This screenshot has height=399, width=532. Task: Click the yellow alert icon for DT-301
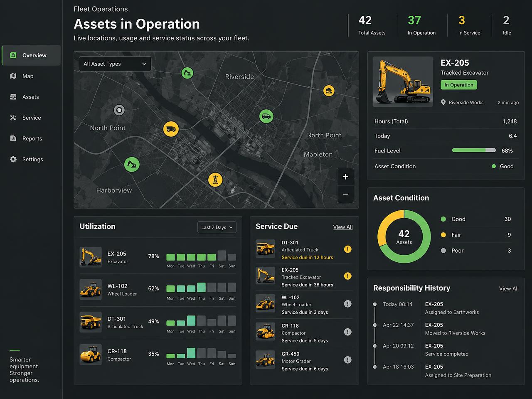click(x=348, y=249)
